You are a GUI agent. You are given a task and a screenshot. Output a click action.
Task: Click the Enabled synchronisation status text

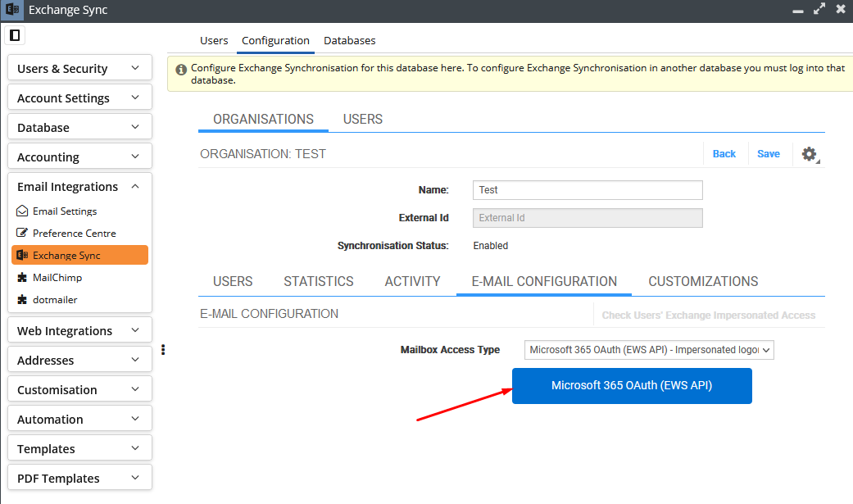[x=490, y=246]
